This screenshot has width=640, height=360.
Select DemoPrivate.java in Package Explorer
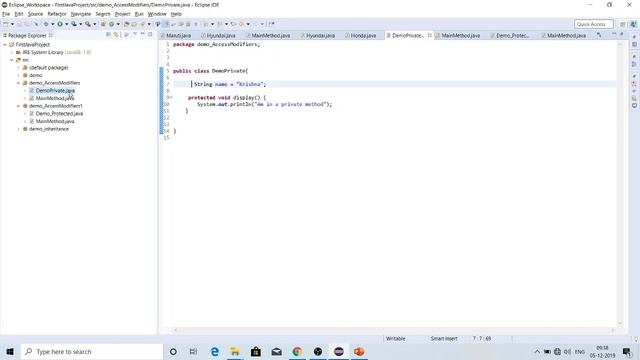[x=55, y=91]
